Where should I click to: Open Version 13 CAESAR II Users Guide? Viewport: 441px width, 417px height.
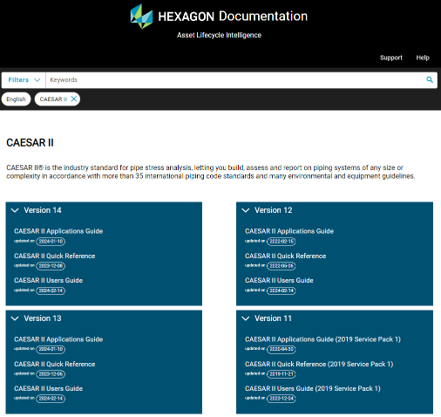coord(48,388)
